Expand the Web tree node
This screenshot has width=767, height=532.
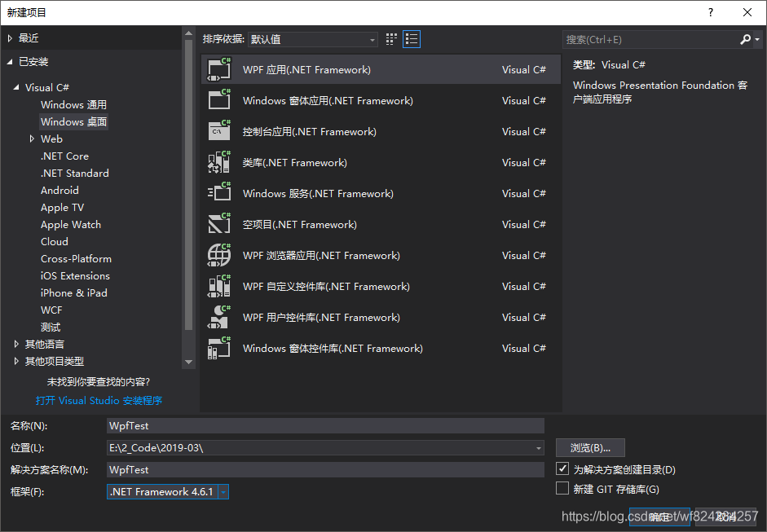click(x=32, y=138)
